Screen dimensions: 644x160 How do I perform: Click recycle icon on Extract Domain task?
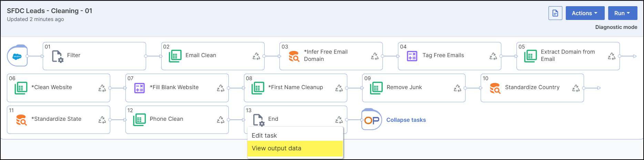click(611, 56)
